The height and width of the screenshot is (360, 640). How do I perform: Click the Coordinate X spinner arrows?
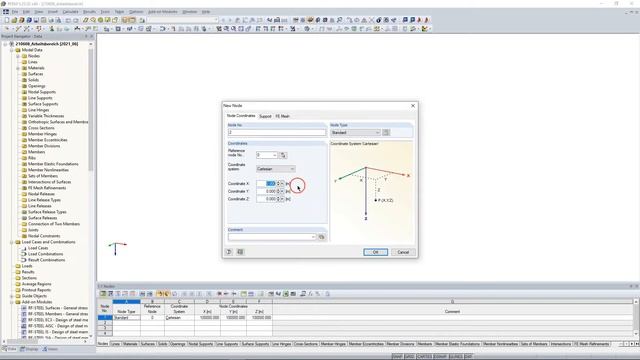[278, 184]
